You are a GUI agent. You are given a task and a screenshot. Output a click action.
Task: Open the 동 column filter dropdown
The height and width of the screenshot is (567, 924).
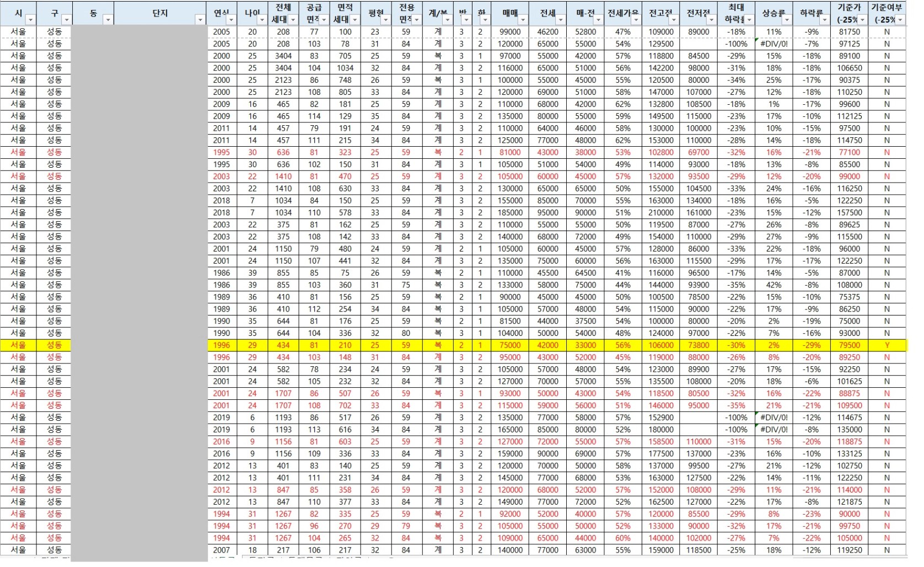point(108,20)
